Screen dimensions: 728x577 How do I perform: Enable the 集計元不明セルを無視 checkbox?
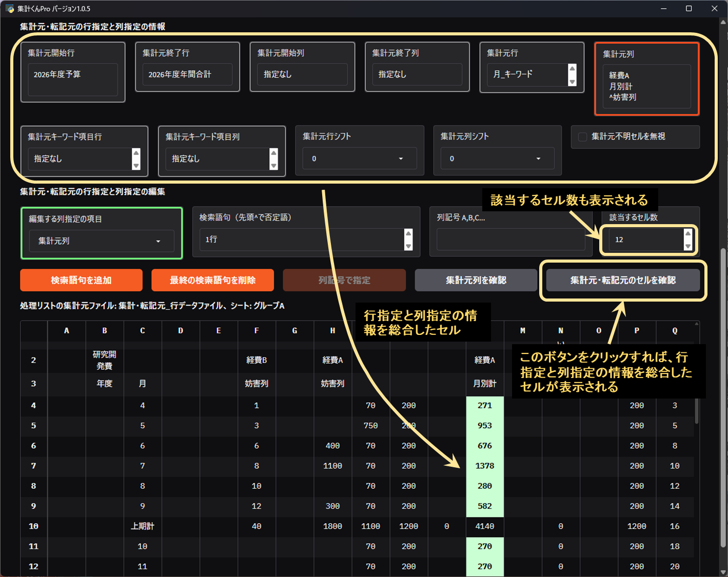(582, 137)
